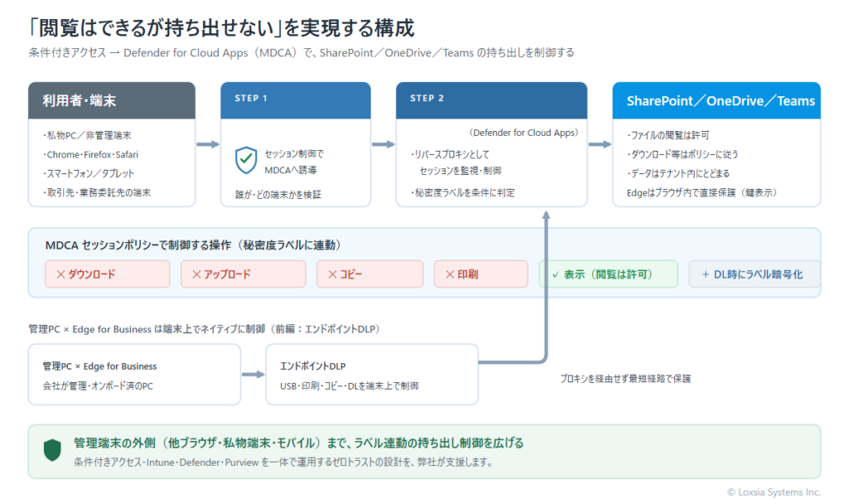Select the コピー blocked-operation chip
This screenshot has width=849, height=504.
pos(370,274)
